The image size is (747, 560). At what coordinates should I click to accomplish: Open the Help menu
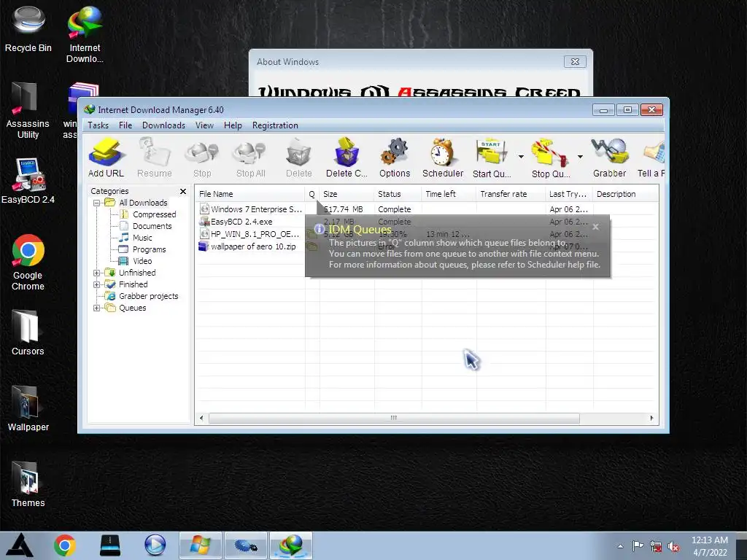[x=233, y=125]
